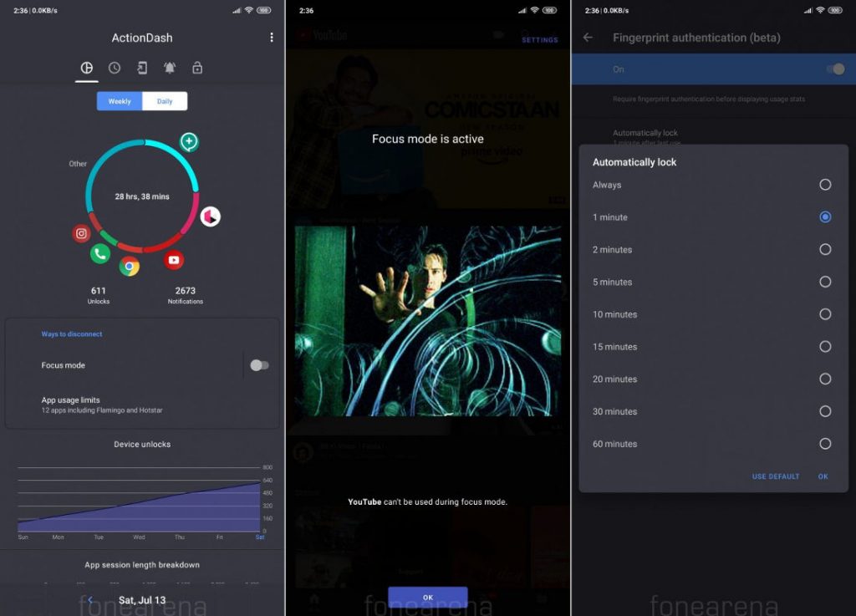Tap the 28 hrs, 38 mins total
The image size is (856, 616).
tap(142, 196)
